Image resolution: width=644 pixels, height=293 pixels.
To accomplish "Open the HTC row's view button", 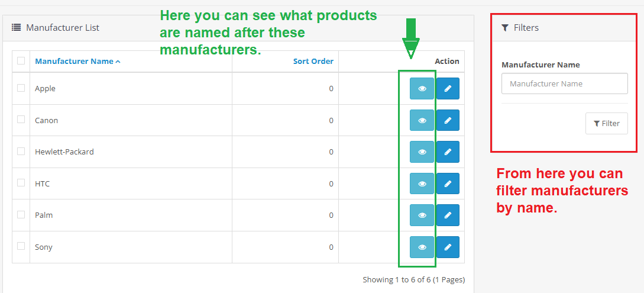I will 422,183.
